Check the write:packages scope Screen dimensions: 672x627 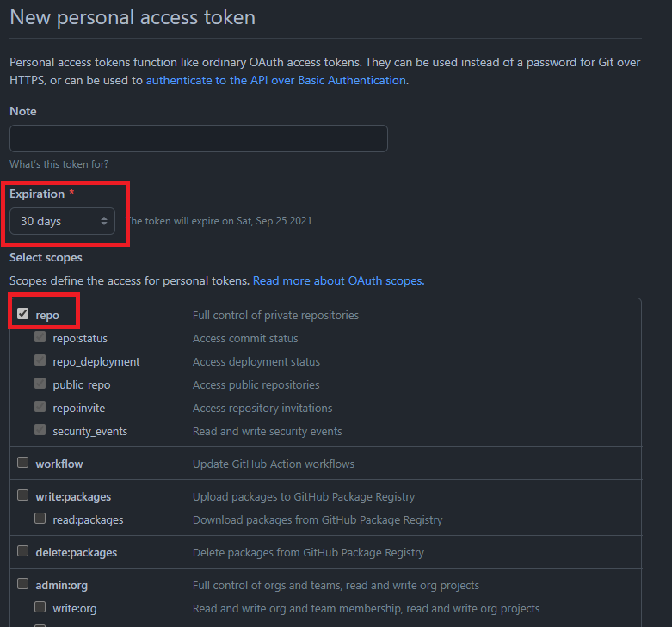[x=23, y=495]
